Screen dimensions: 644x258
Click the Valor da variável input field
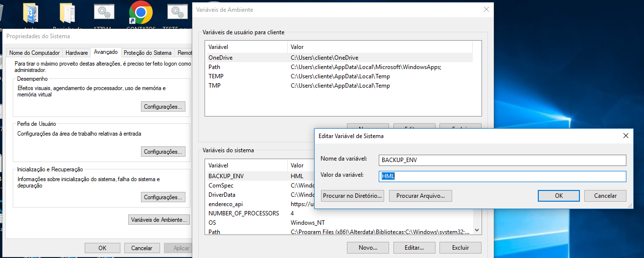tap(503, 176)
